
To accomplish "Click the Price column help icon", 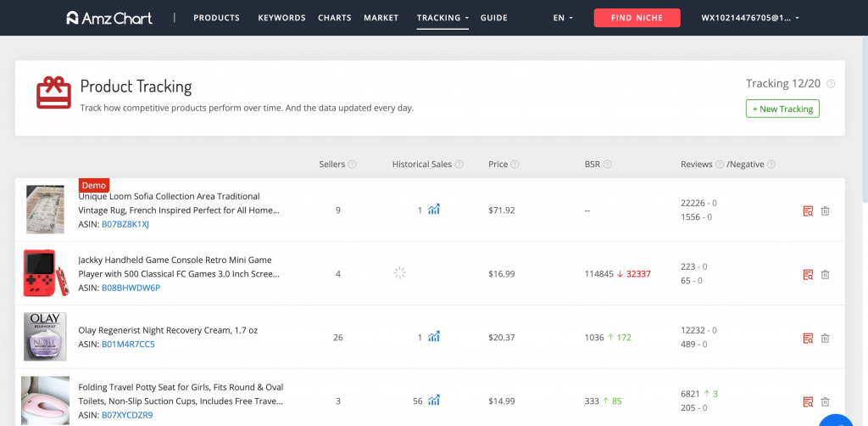I will [515, 165].
